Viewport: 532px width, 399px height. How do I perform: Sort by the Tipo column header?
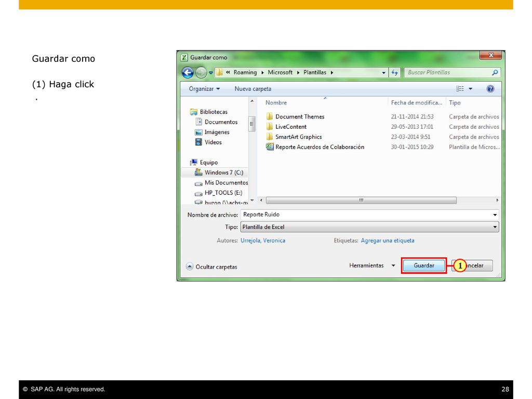coord(455,102)
